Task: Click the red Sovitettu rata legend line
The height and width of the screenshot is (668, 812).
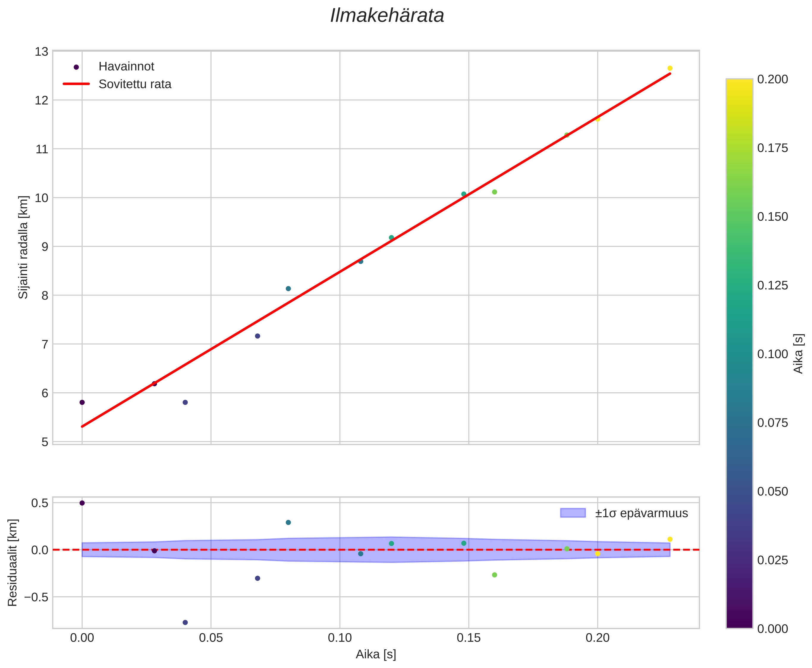Action: click(76, 84)
